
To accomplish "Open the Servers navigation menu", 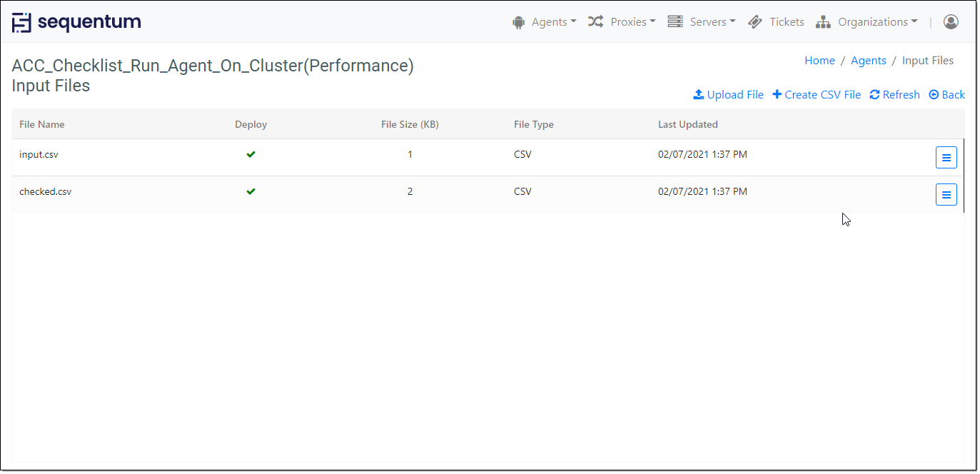I will coord(702,22).
